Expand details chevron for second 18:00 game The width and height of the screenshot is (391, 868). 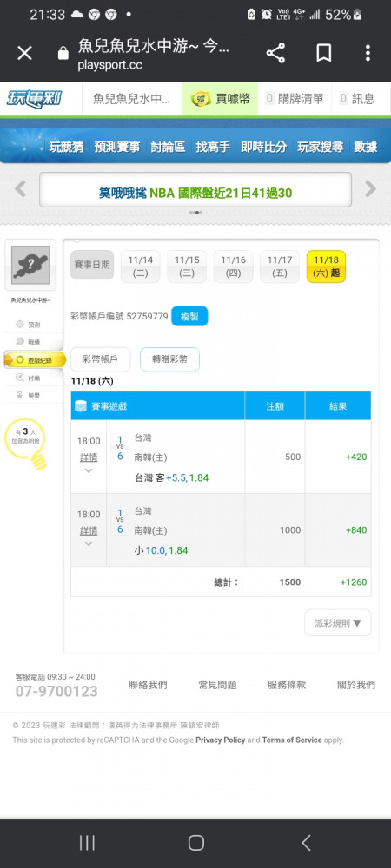coord(89,544)
